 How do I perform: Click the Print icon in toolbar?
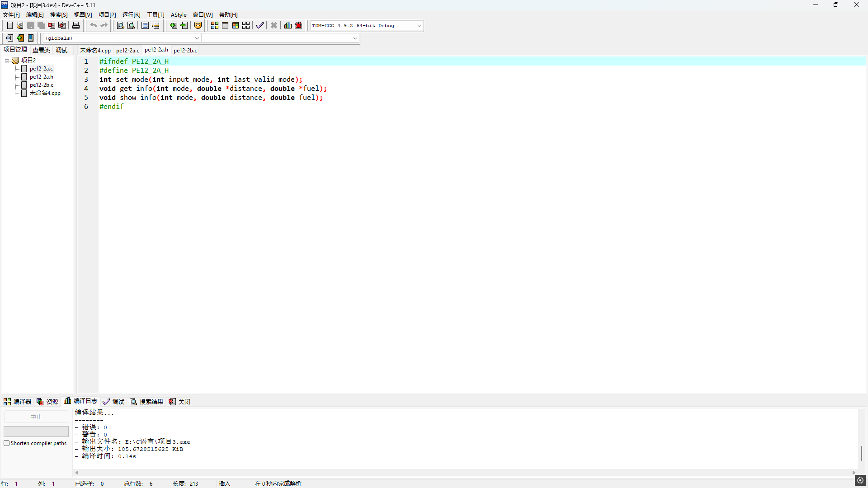click(x=76, y=25)
